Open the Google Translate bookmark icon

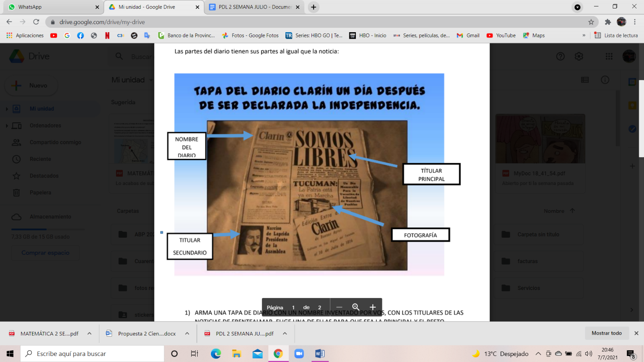[147, 35]
